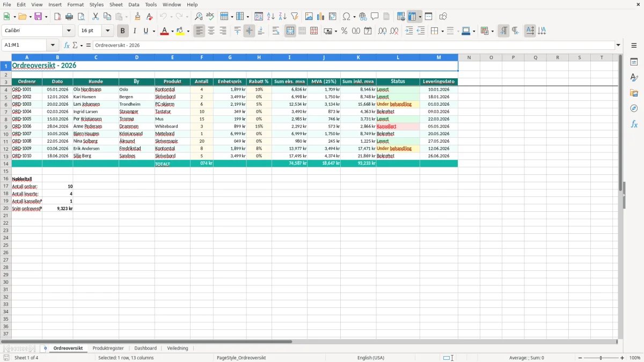The height and width of the screenshot is (362, 644).
Task: Open the Format menu
Action: pyautogui.click(x=76, y=4)
